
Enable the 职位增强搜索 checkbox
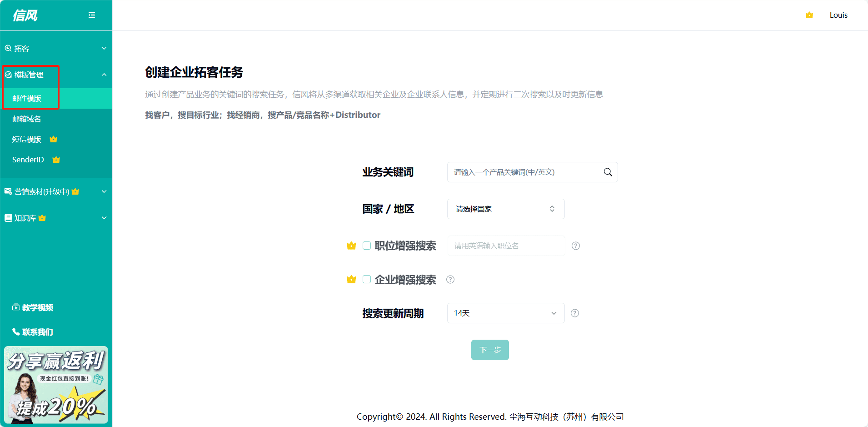coord(367,246)
